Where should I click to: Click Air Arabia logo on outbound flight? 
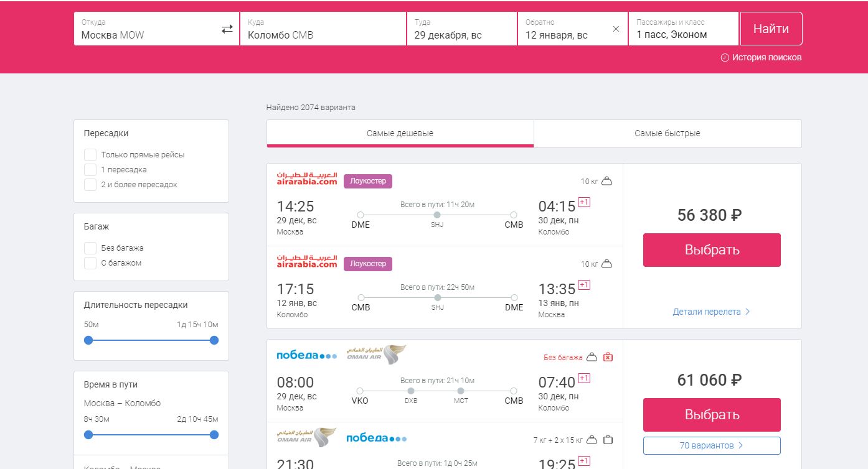point(307,179)
